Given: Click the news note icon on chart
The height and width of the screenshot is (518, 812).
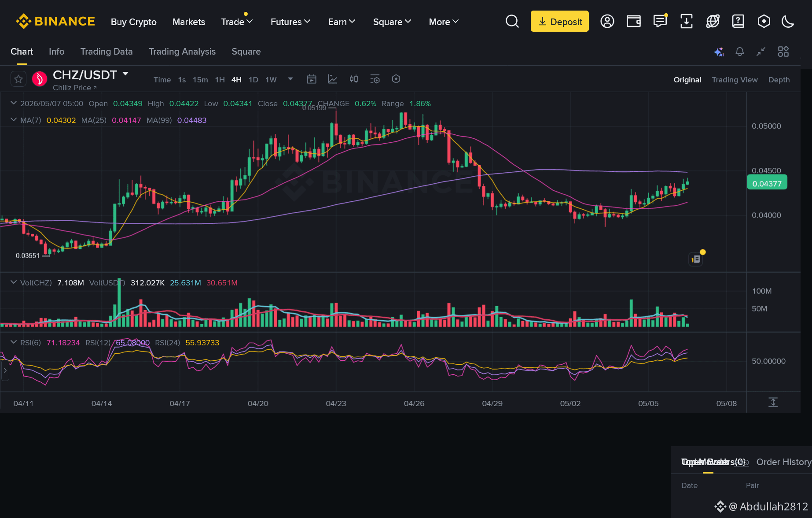Looking at the screenshot, I should coord(696,259).
